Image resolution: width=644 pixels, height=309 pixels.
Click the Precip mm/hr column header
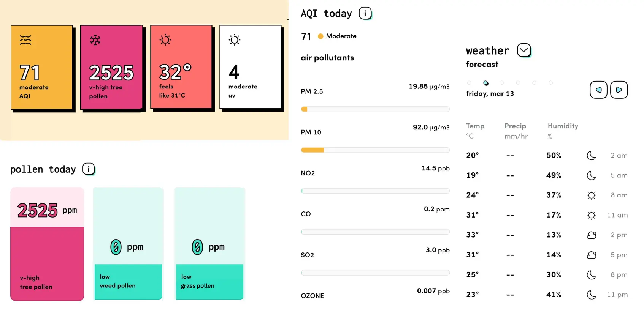click(x=516, y=131)
